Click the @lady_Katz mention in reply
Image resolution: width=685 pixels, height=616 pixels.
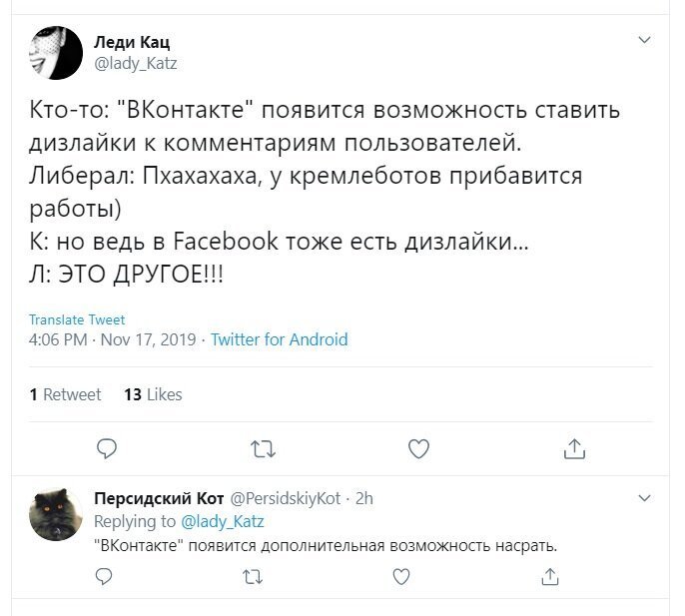(x=222, y=521)
